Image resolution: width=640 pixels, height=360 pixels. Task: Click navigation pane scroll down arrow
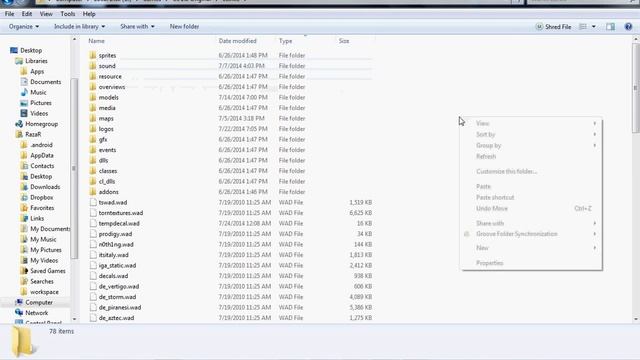coord(74,319)
